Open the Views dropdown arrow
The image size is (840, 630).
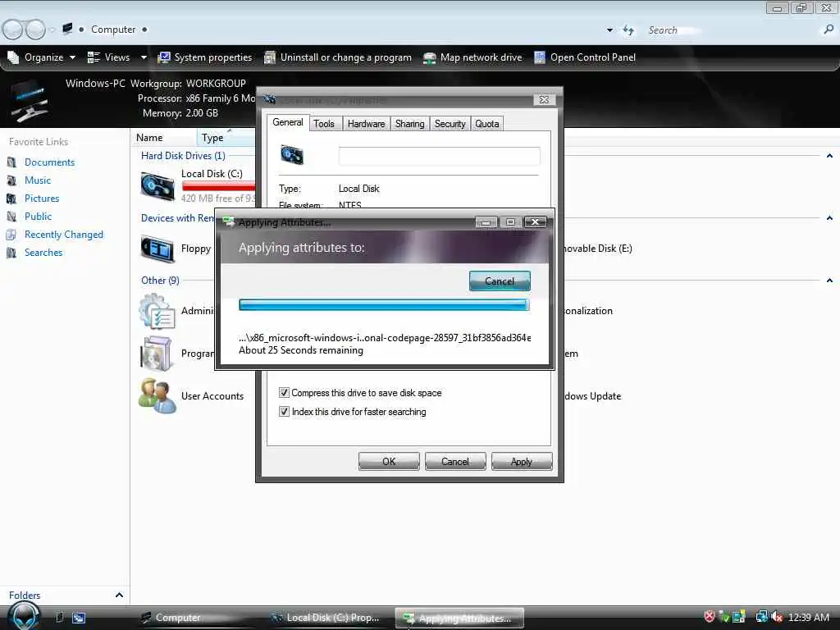point(144,57)
